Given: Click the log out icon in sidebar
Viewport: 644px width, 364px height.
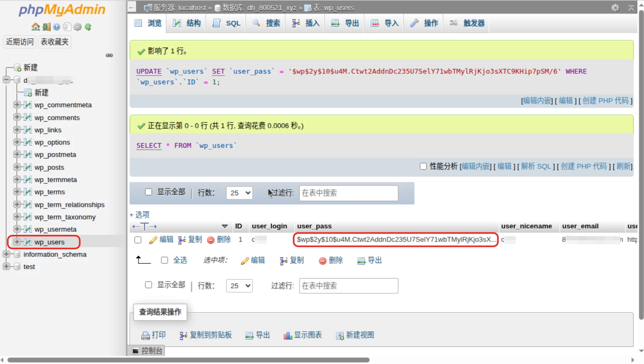Looking at the screenshot, I should click(46, 27).
